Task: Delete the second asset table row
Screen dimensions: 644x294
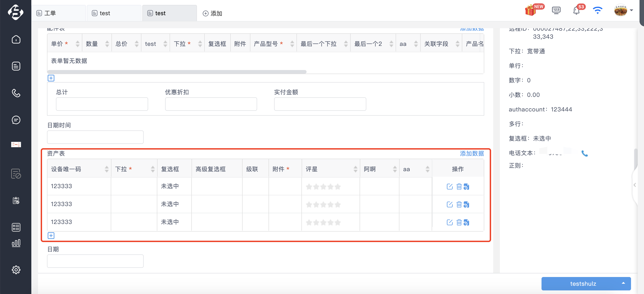Action: point(459,204)
